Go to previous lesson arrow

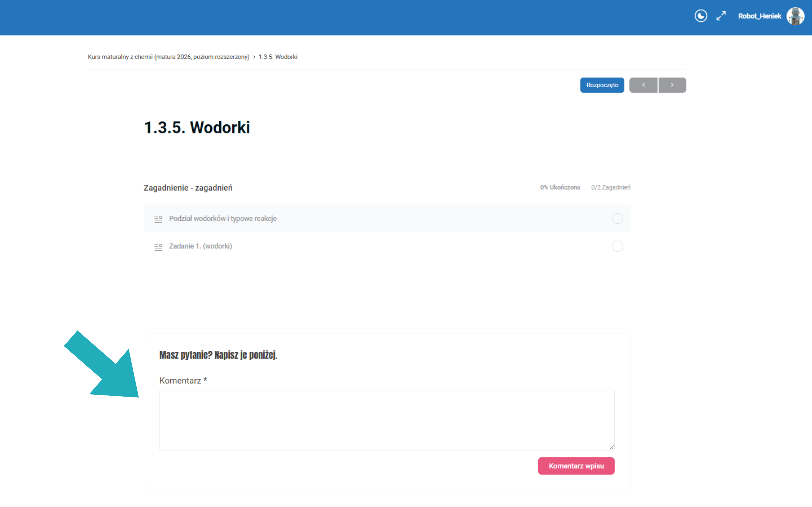pos(643,85)
